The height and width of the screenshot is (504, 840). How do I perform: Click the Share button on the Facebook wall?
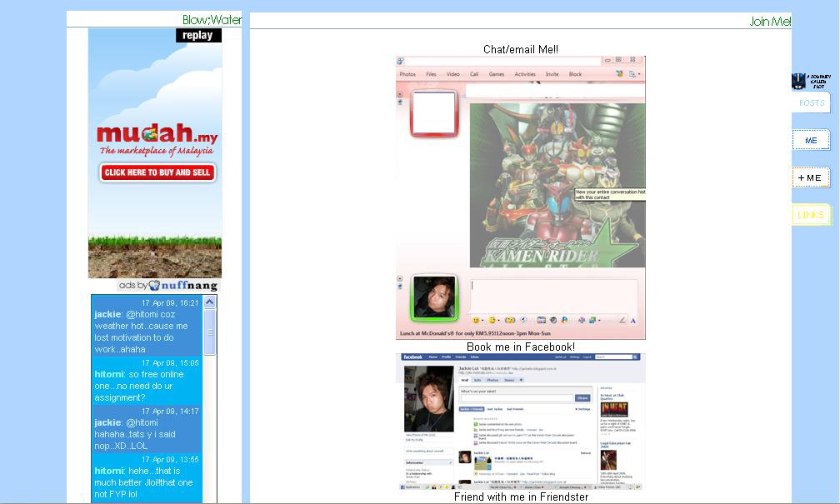[582, 398]
